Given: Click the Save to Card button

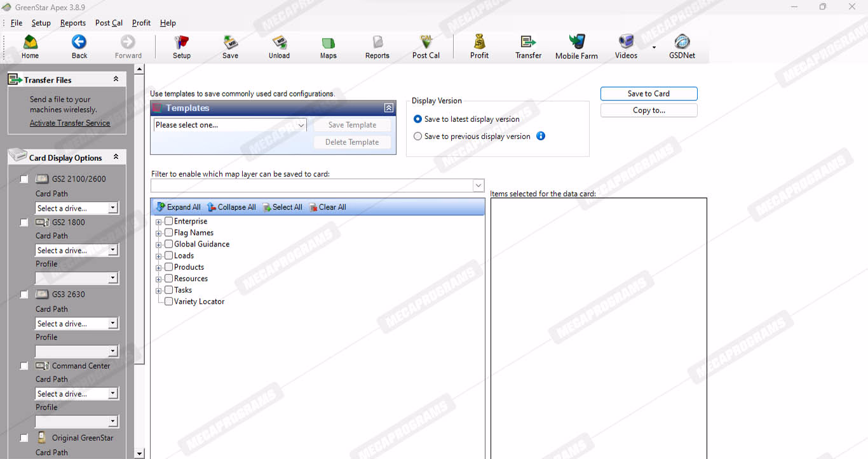Looking at the screenshot, I should click(649, 93).
